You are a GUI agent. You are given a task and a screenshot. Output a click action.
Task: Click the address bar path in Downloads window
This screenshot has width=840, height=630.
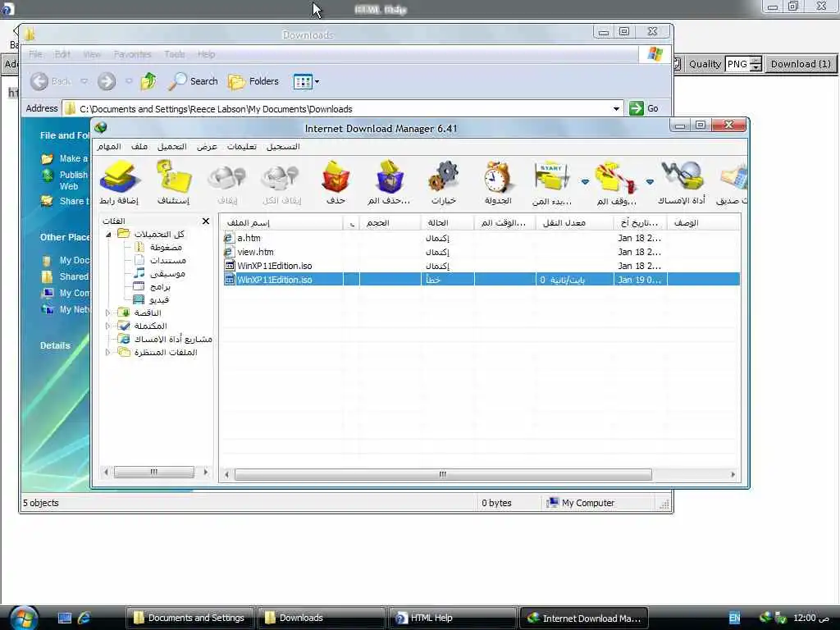click(x=216, y=109)
